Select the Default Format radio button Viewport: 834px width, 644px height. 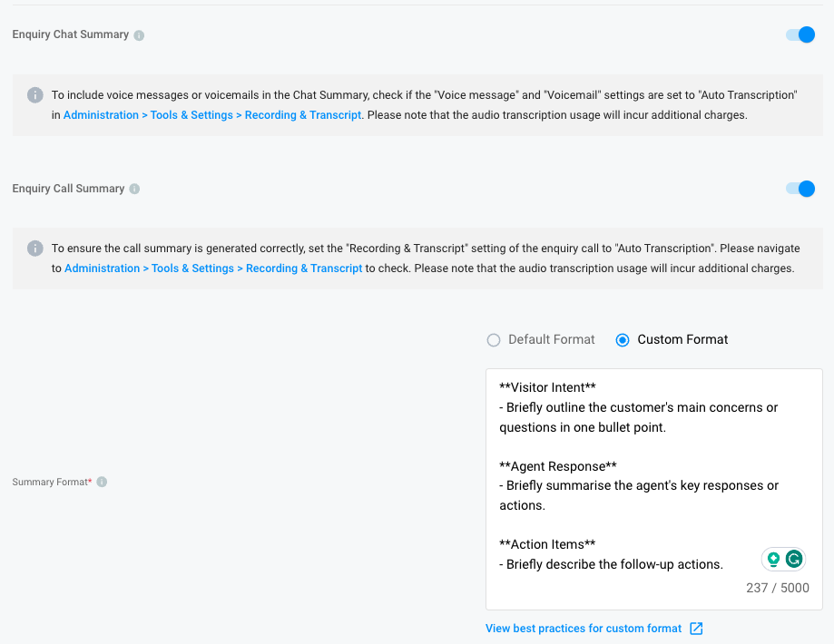pos(494,340)
